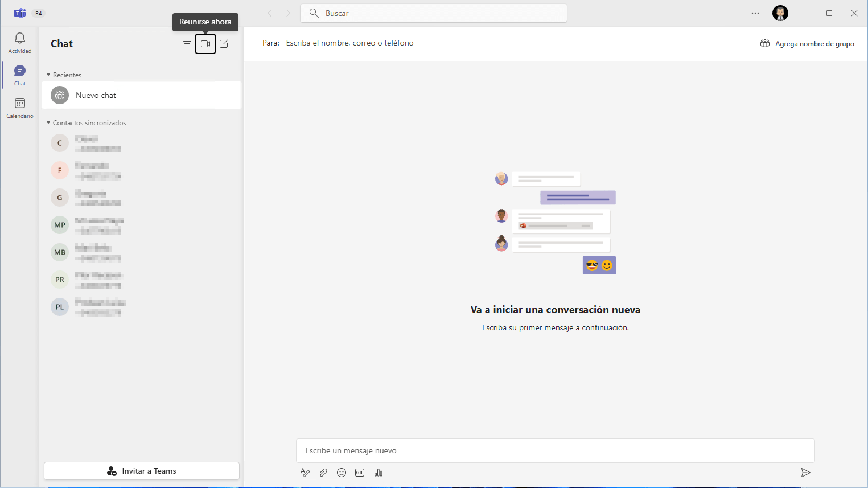The width and height of the screenshot is (868, 488).
Task: Attach a file with paperclip icon
Action: click(x=323, y=473)
